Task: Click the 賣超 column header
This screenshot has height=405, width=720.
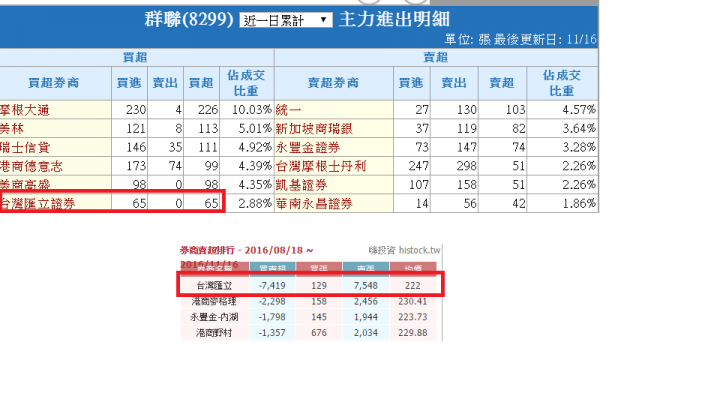Action: click(x=501, y=83)
